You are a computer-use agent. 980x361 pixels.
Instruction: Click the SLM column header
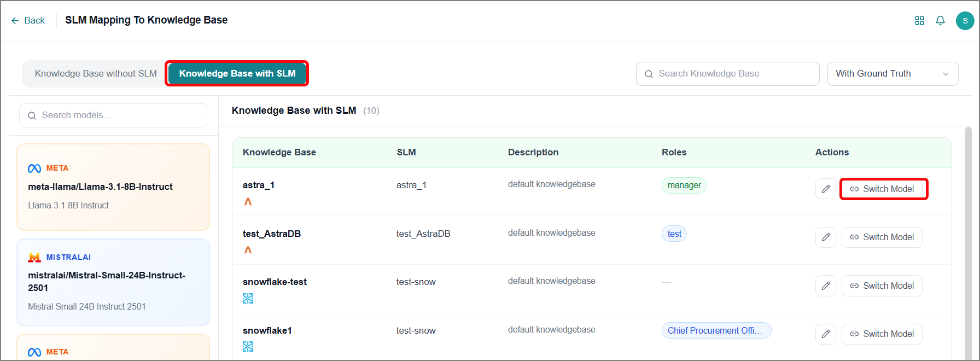[x=406, y=152]
